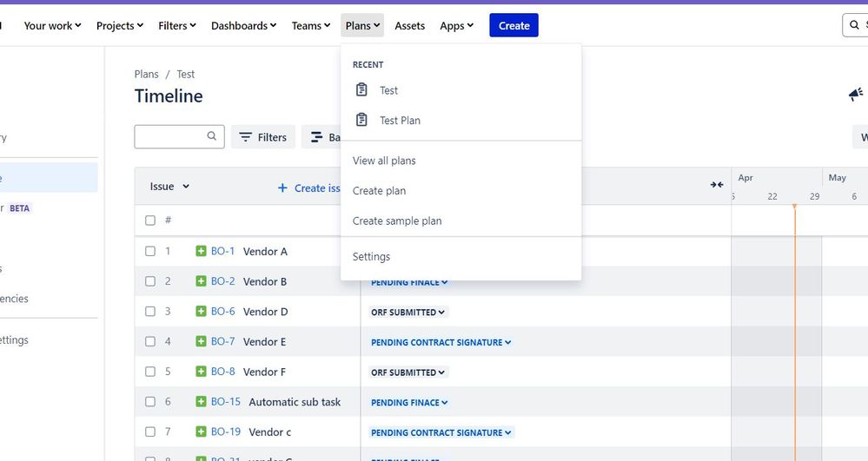Viewport: 868px width, 461px height.
Task: Click the Test Plan clipboard icon
Action: (361, 120)
